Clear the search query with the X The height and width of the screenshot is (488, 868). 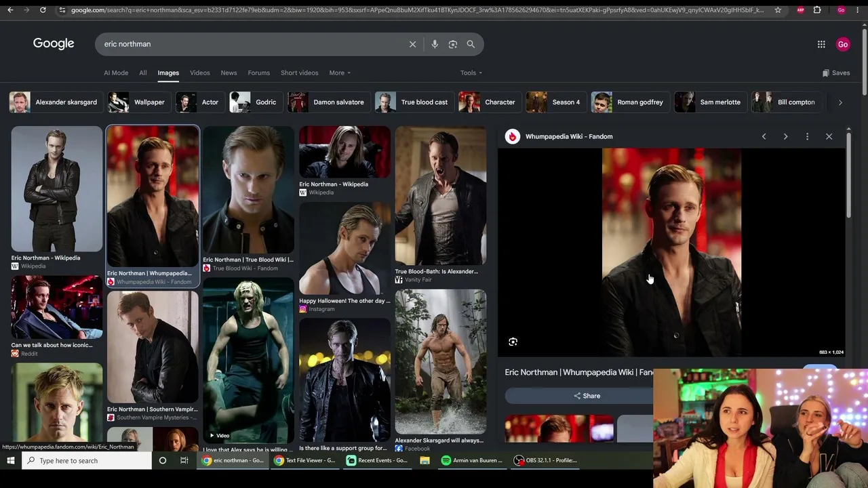click(412, 44)
